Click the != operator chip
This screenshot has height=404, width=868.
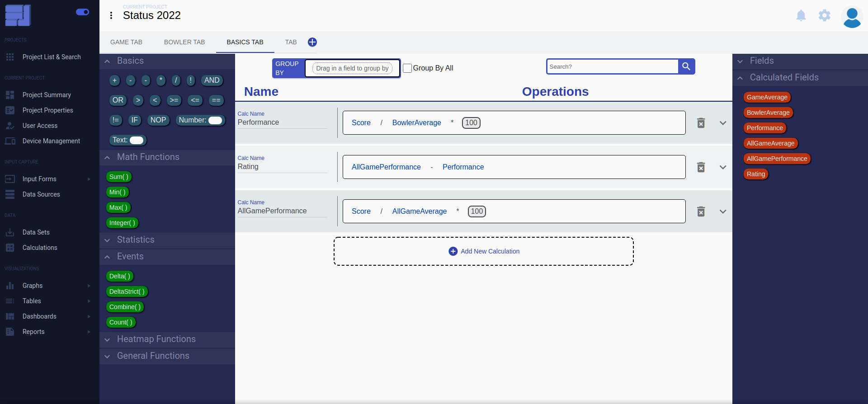[x=116, y=120]
